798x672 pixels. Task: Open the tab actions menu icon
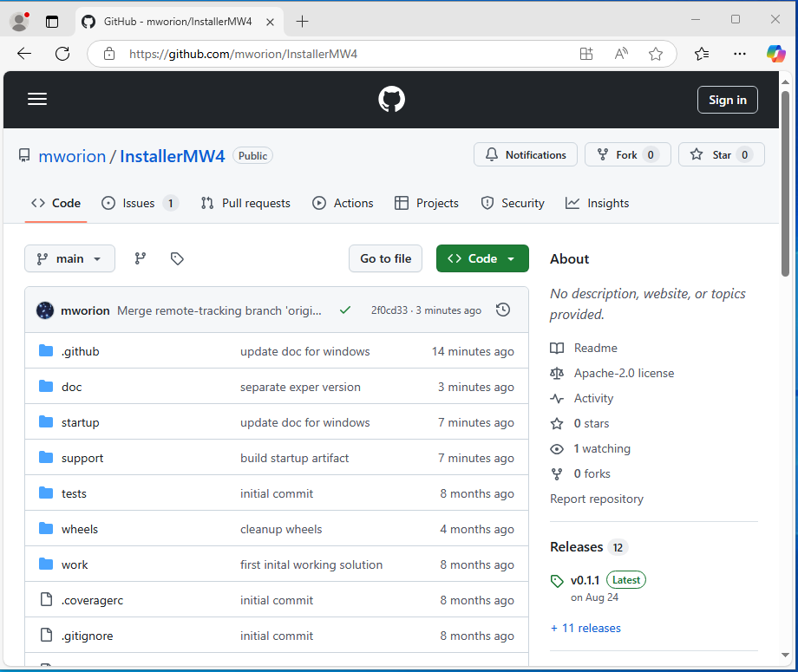pyautogui.click(x=52, y=22)
